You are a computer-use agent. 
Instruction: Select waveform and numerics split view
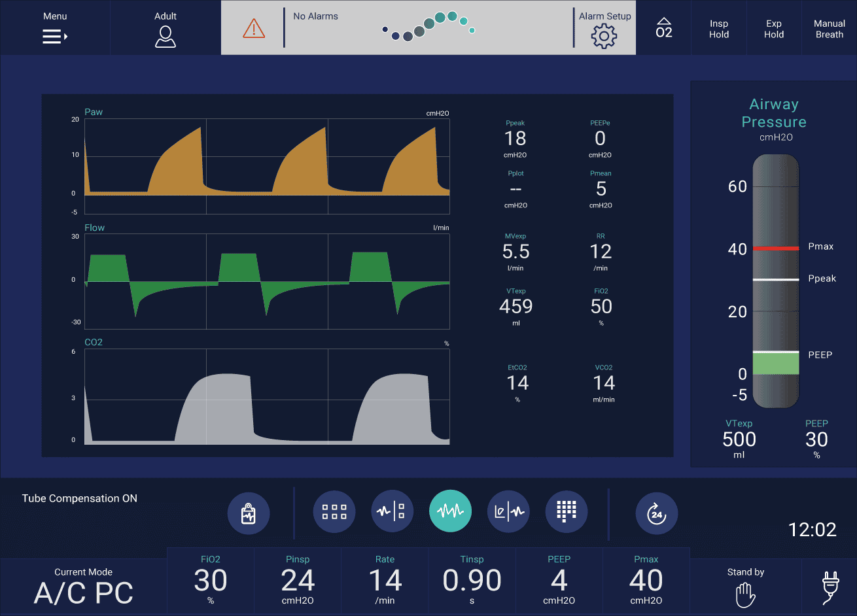[393, 512]
